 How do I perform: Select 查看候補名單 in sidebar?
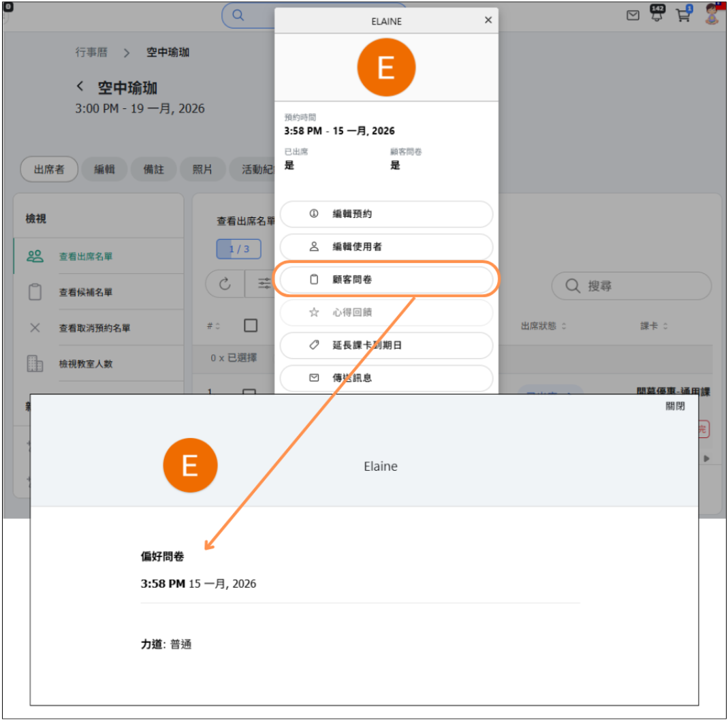86,292
